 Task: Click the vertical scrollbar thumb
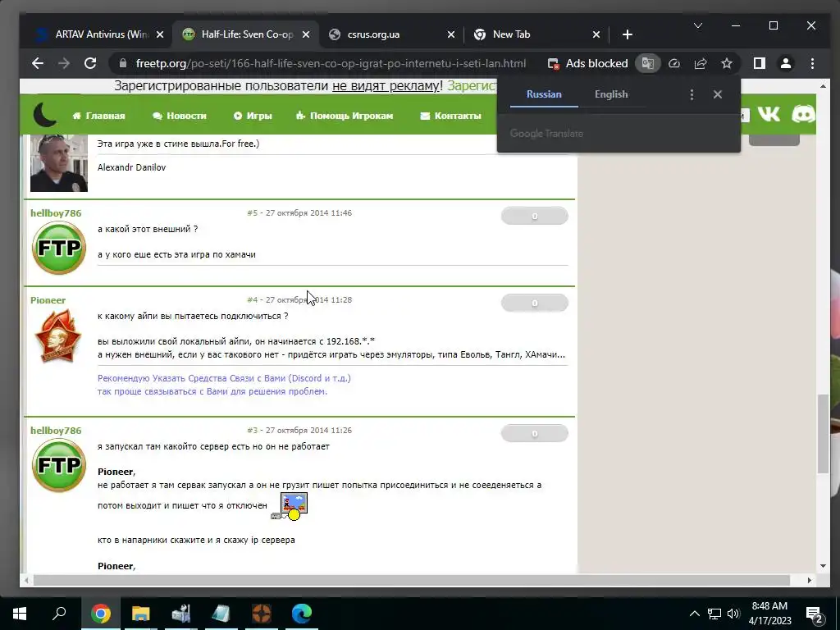823,434
